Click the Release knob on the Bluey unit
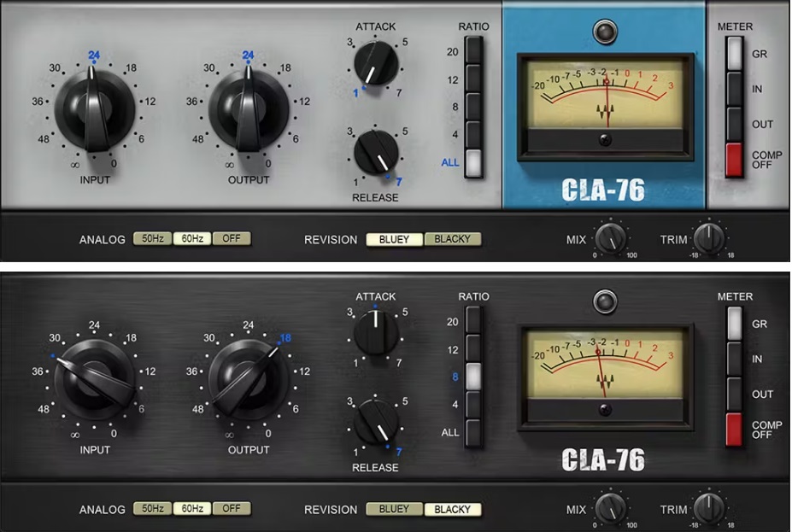This screenshot has height=532, width=792. tap(376, 153)
